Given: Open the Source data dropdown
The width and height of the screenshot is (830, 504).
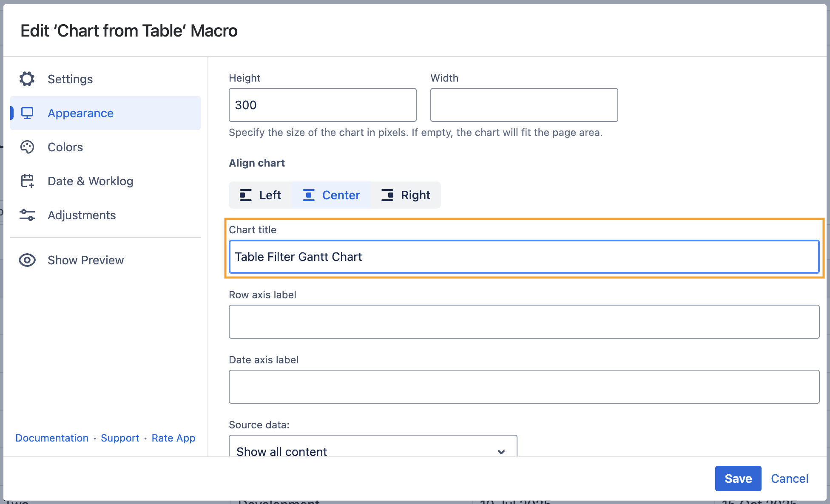Looking at the screenshot, I should pyautogui.click(x=372, y=450).
